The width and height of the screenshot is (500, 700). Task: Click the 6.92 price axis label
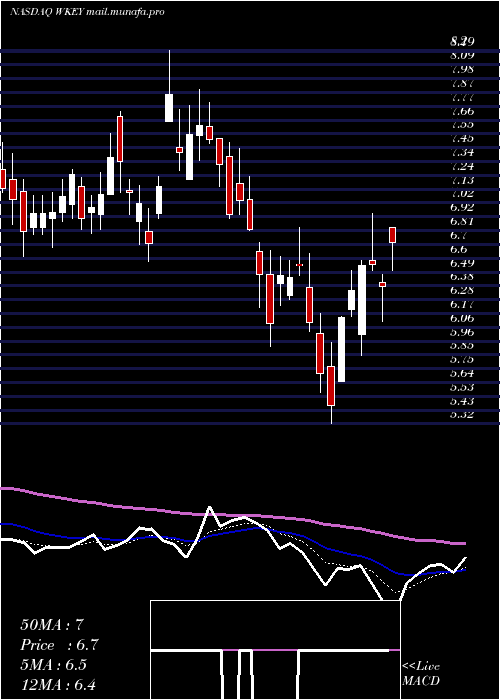coord(462,207)
